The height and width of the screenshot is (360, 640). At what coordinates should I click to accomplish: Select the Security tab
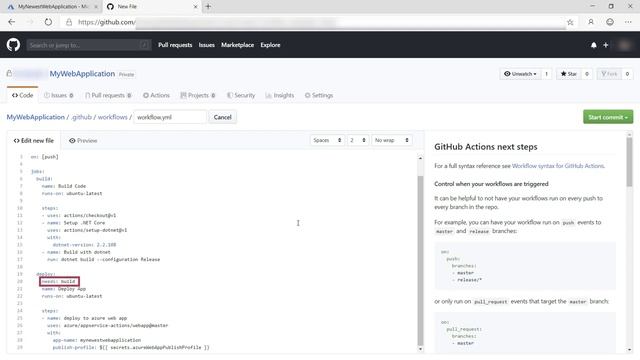point(241,95)
